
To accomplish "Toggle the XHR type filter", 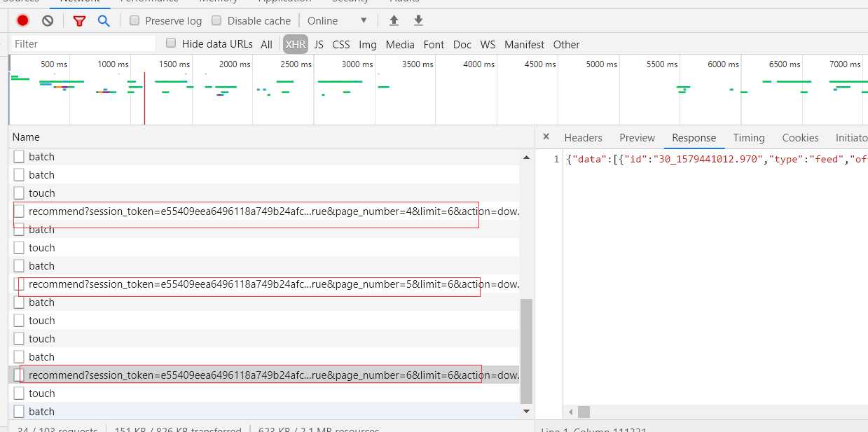I will tap(296, 44).
